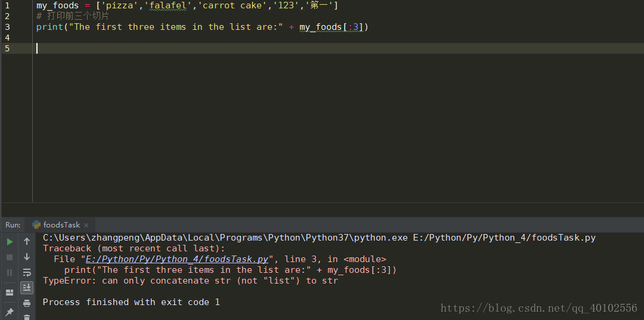
Task: Rerun foodsTask with the green play icon
Action: click(10, 242)
